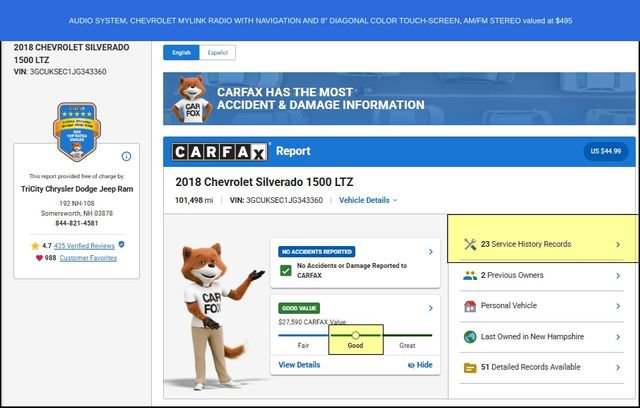Open Last Owned in New Hampshire chevron

point(618,337)
